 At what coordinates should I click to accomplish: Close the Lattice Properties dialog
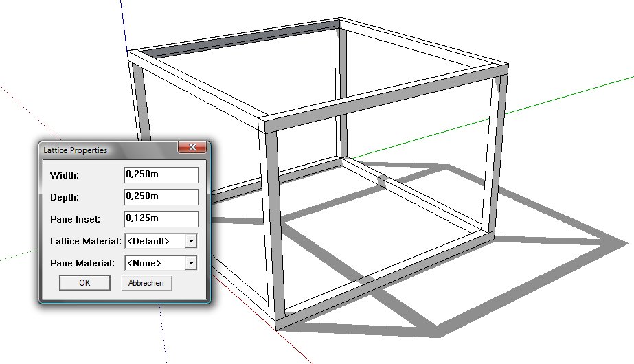192,147
